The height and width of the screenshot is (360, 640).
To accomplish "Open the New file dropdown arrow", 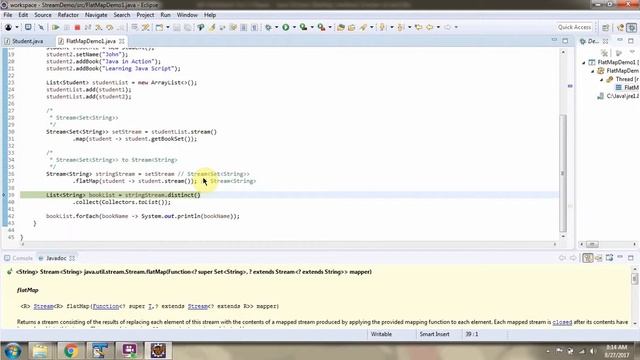I will tap(168, 27).
